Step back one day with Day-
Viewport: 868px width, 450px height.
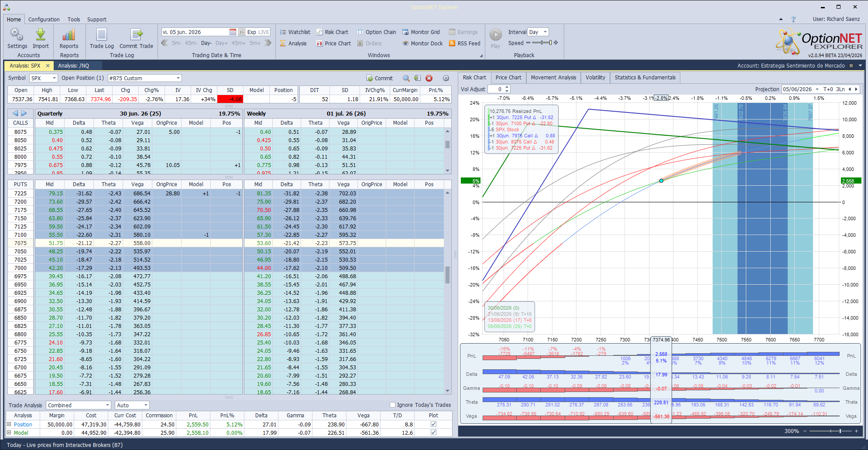206,43
